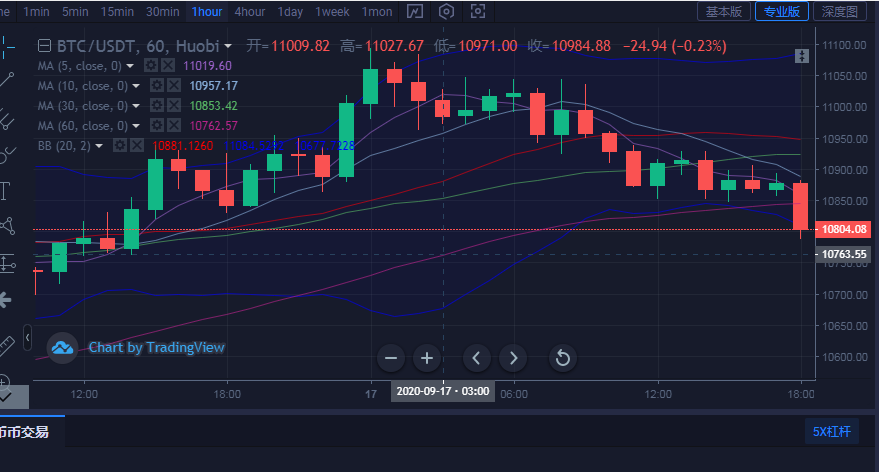The image size is (879, 472).
Task: Click the fullscreen screenshot icon in top toolbar
Action: (x=480, y=12)
